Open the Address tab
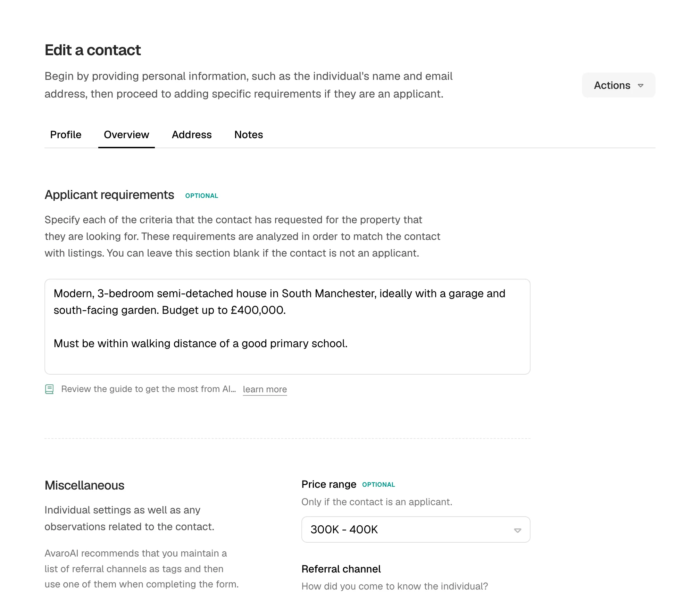This screenshot has width=700, height=593. (192, 135)
